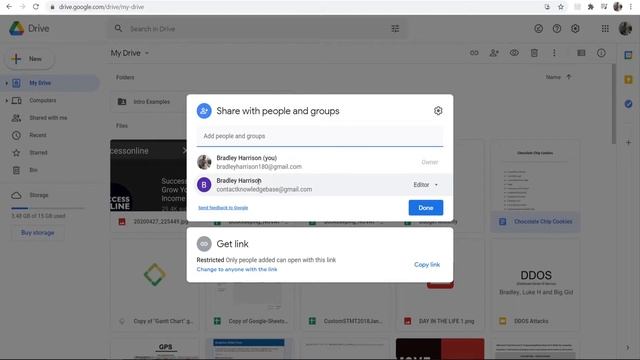The height and width of the screenshot is (360, 640).
Task: Open Tasks side panel icon
Action: pos(629,104)
